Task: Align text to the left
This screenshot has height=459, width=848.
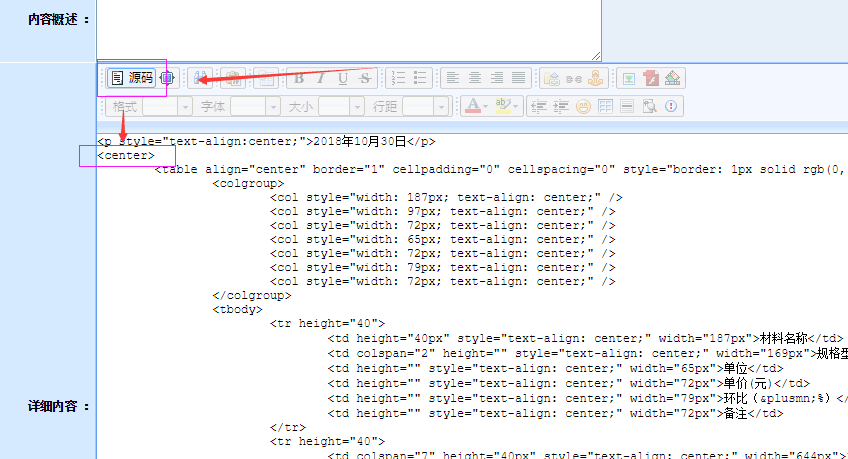Action: (453, 78)
